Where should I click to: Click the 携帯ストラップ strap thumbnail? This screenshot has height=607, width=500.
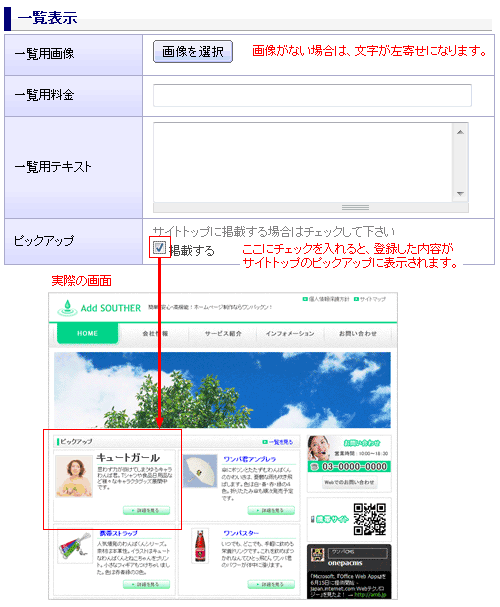(75, 547)
